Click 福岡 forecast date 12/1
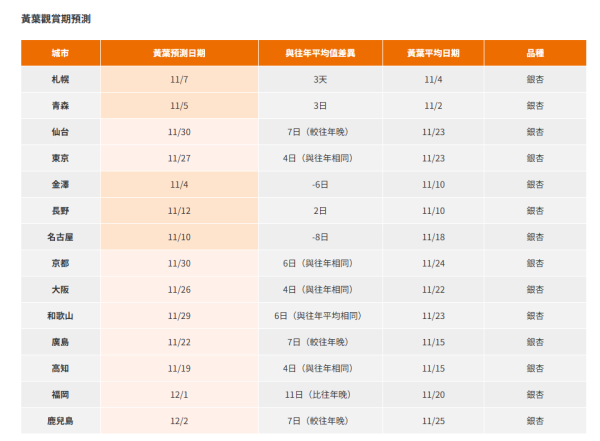Image resolution: width=600 pixels, height=441 pixels. point(179,395)
